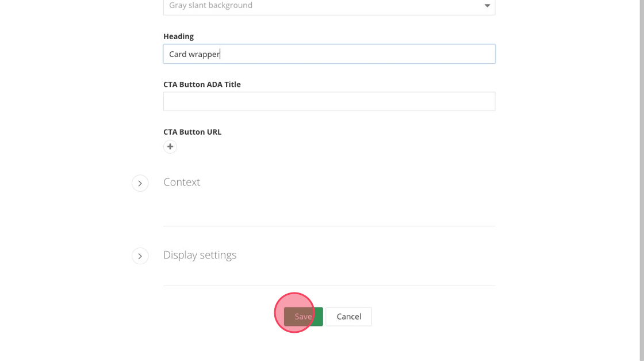644x361 pixels.
Task: Click the Display settings section title
Action: (x=200, y=255)
